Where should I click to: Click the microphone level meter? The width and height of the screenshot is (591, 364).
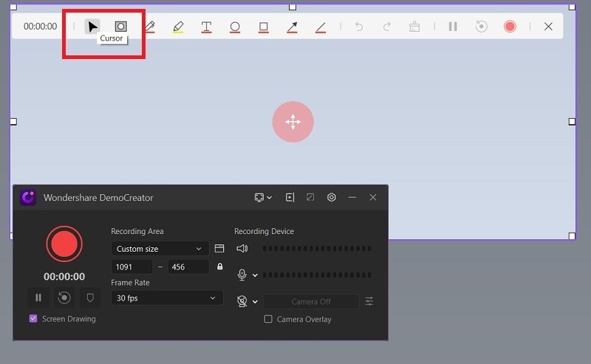(x=317, y=275)
